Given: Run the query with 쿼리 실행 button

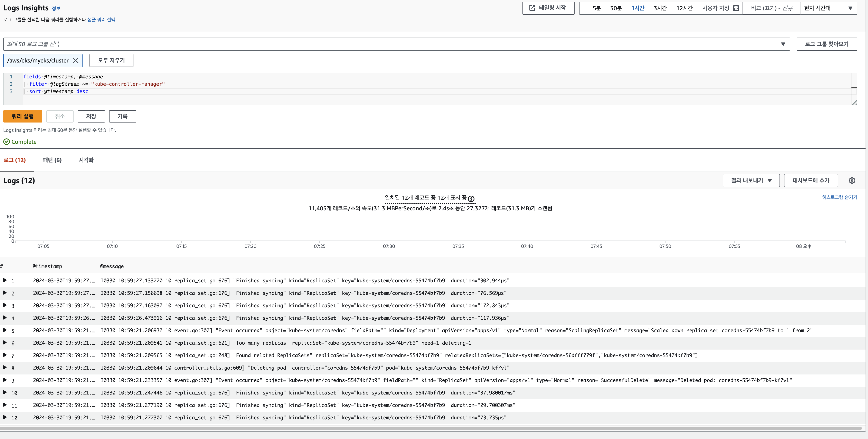Looking at the screenshot, I should [x=22, y=116].
